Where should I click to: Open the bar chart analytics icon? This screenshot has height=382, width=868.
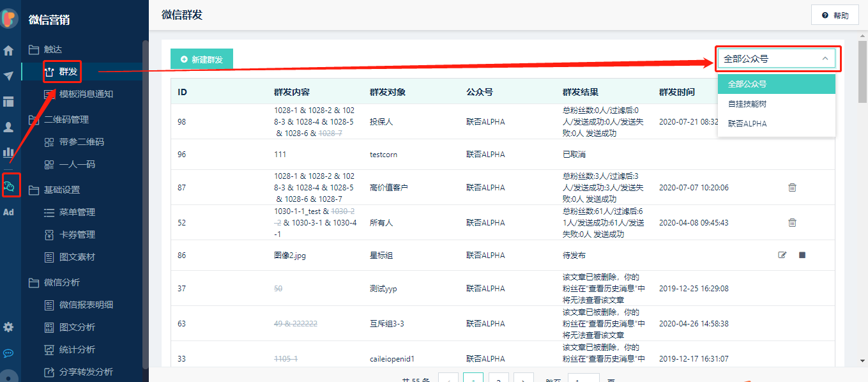(x=8, y=152)
